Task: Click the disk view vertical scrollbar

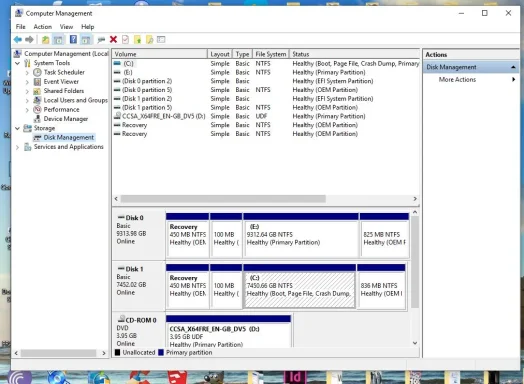Action: pyautogui.click(x=415, y=262)
